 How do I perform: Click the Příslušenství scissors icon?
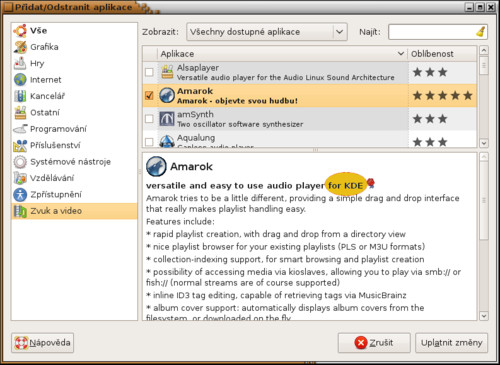[x=20, y=145]
